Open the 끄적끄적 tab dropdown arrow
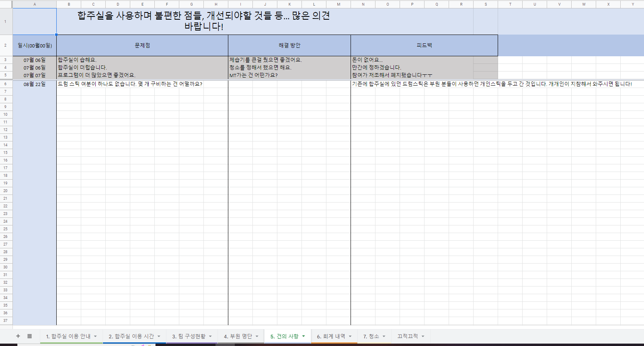Image resolution: width=644 pixels, height=346 pixels. tap(423, 336)
